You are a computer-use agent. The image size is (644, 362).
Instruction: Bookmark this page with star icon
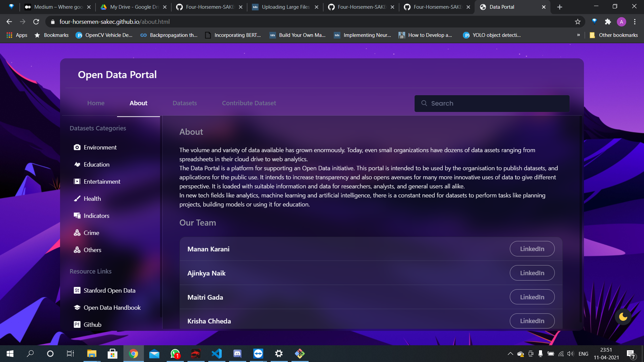[x=578, y=22]
